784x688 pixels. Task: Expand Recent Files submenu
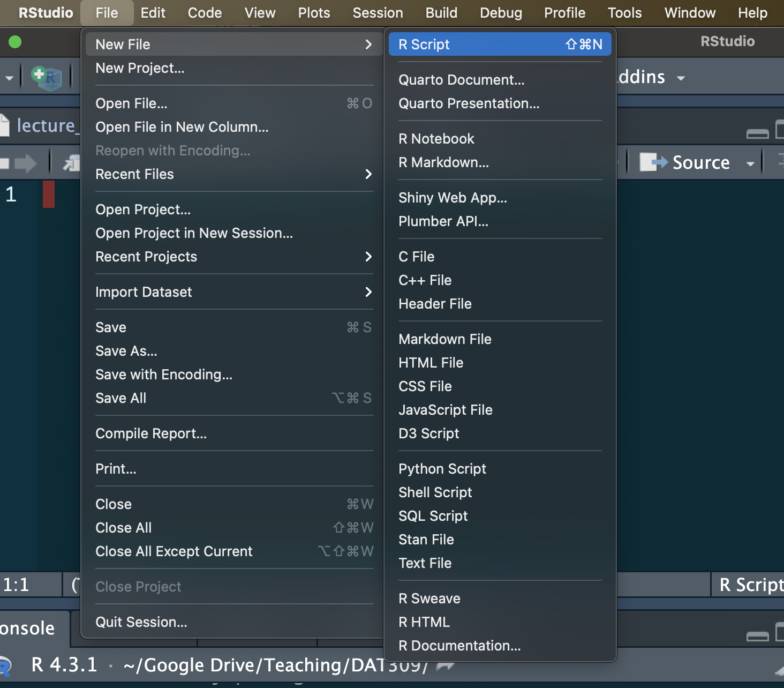(x=234, y=174)
